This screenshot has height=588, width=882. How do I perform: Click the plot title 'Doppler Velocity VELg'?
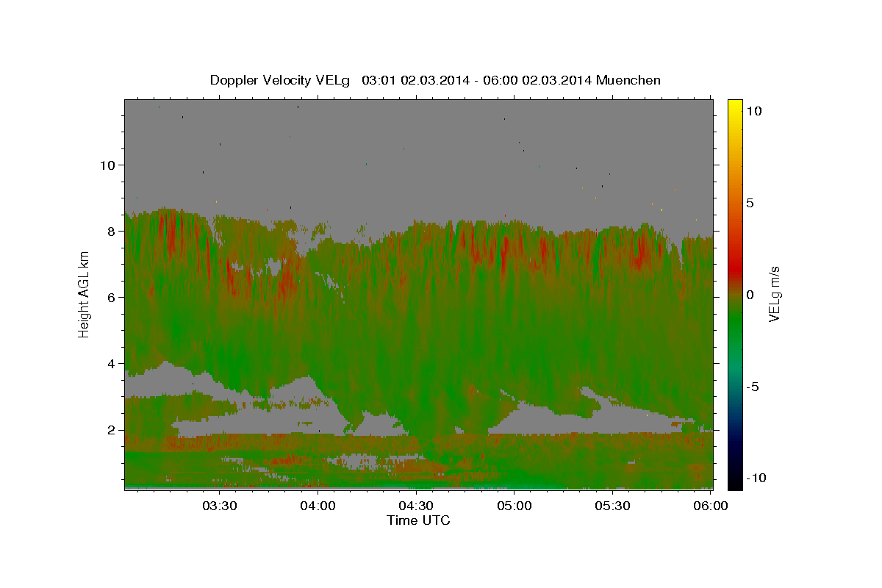282,80
